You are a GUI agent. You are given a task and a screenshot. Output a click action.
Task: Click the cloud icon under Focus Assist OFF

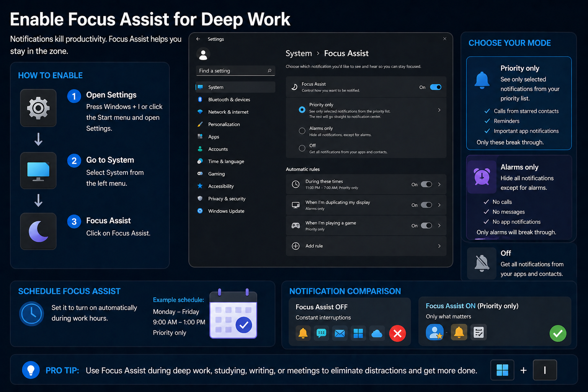click(x=377, y=333)
